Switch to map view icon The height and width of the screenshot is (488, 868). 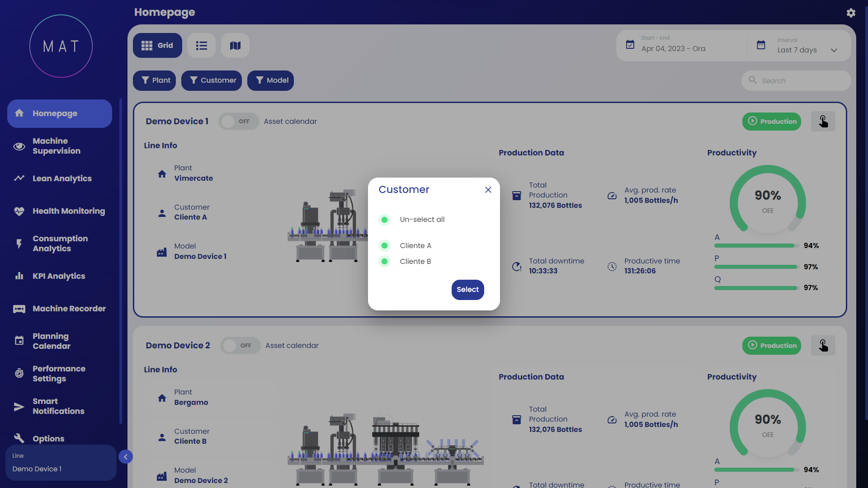click(x=235, y=46)
